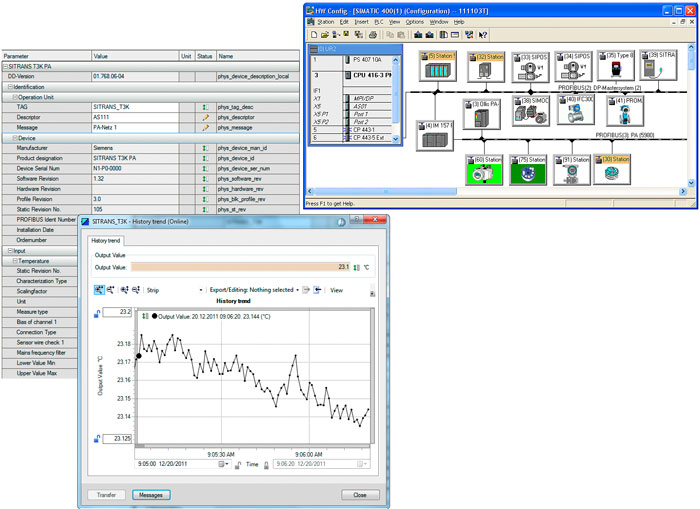Collapse the Operation Unit subsection
This screenshot has height=509, width=700.
pyautogui.click(x=15, y=97)
